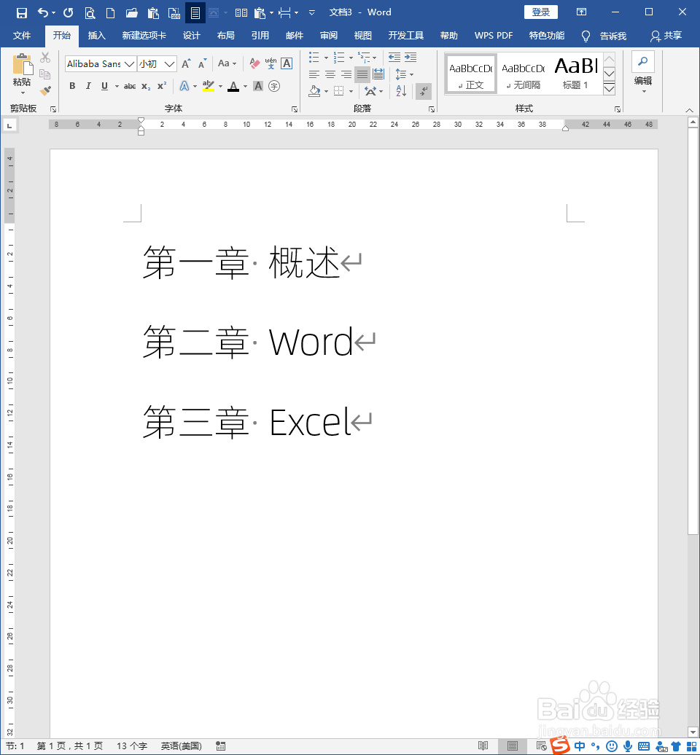Screen dimensions: 700x755
Task: Open a file using the folder icon
Action: click(x=131, y=12)
